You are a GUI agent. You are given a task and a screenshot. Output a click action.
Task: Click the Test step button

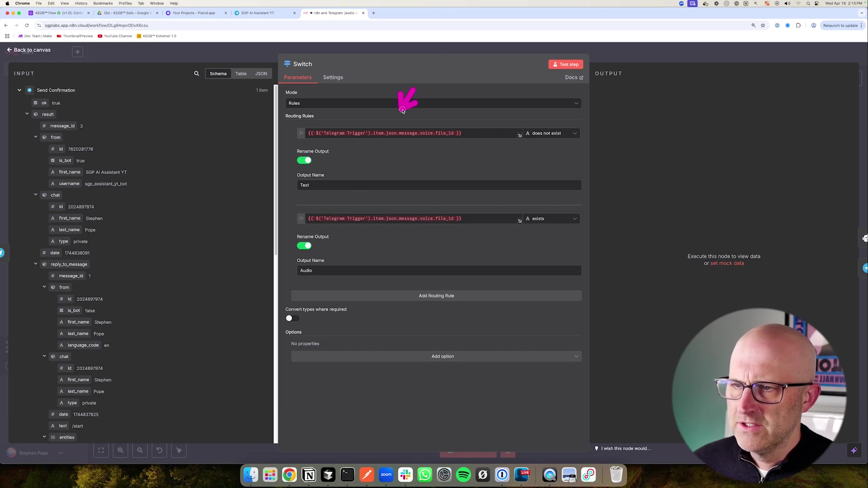(565, 64)
